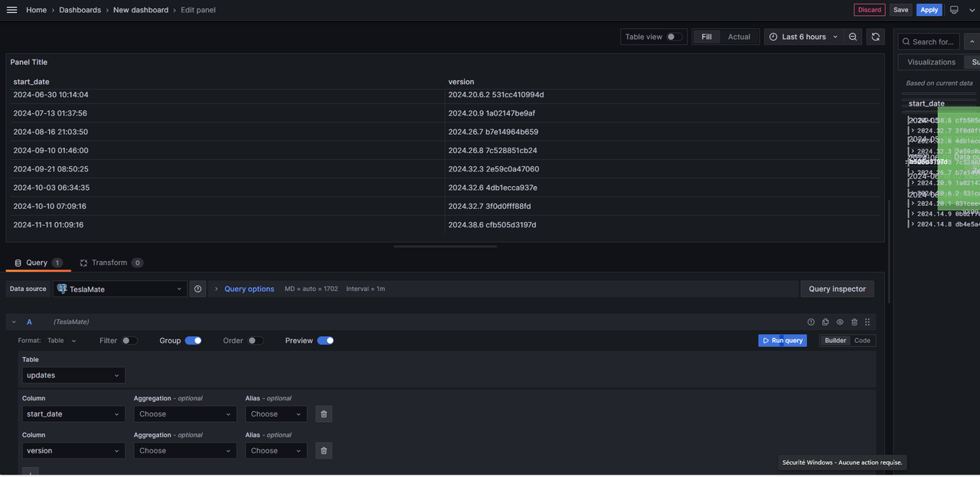This screenshot has width=980, height=477.
Task: Collapse the options pane with up chevron
Action: (972, 41)
